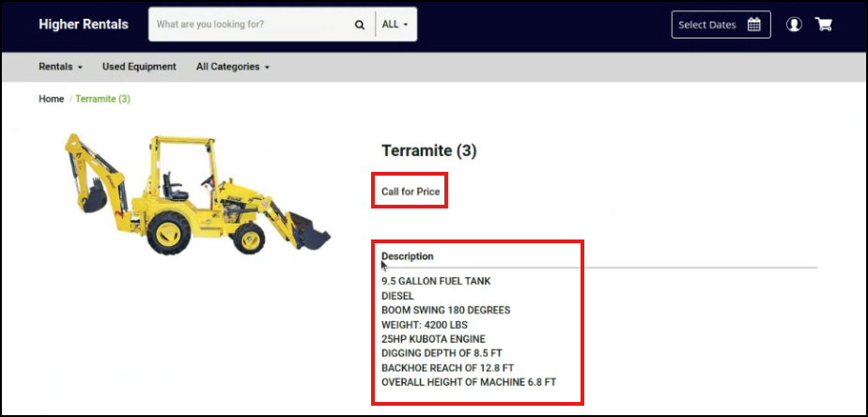Open the Rentals dropdown menu

point(60,67)
